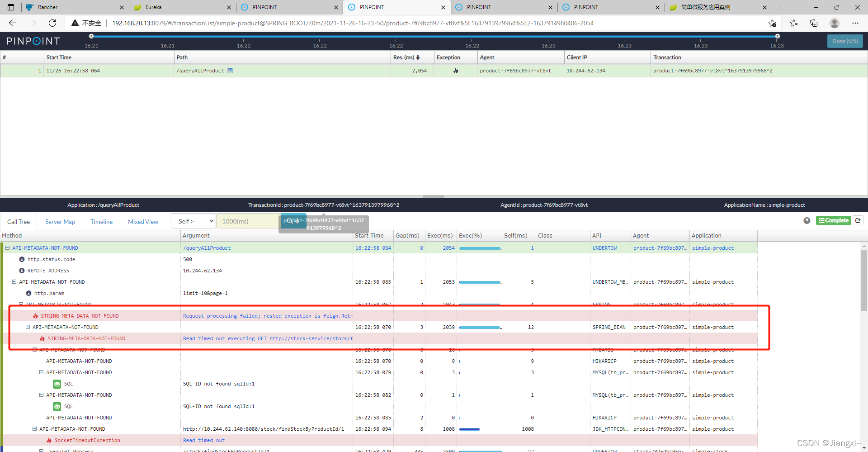The height and width of the screenshot is (452, 868).
Task: Collapse root API-METADATA-NOT-FOUND /queryAllProduct node
Action: click(x=7, y=248)
